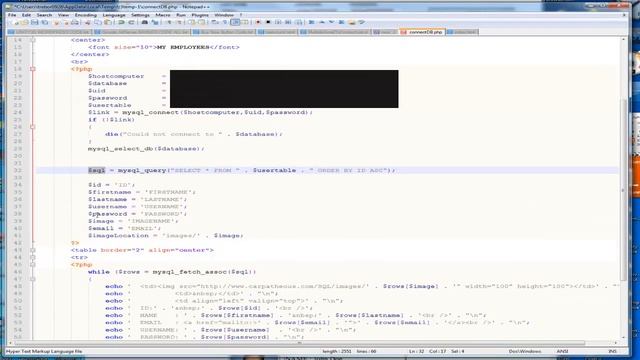
Task: Click the 'ANSI' encoding status entry
Action: (562, 351)
